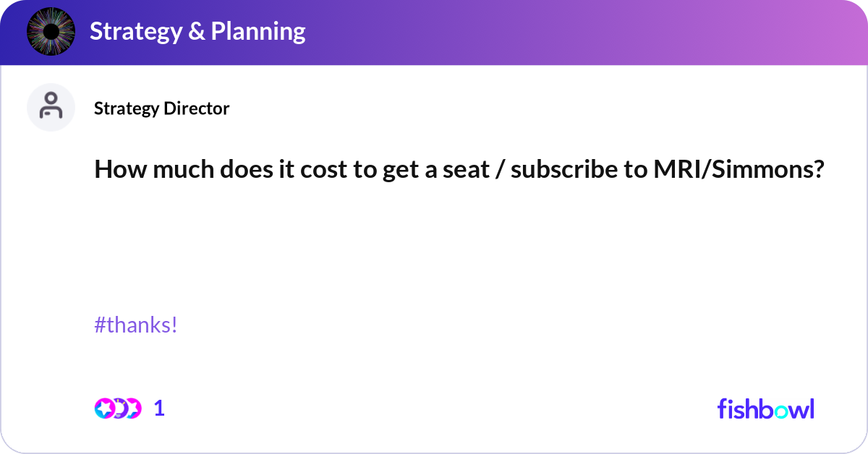Select the post question text
The width and height of the screenshot is (868, 454).
point(459,169)
